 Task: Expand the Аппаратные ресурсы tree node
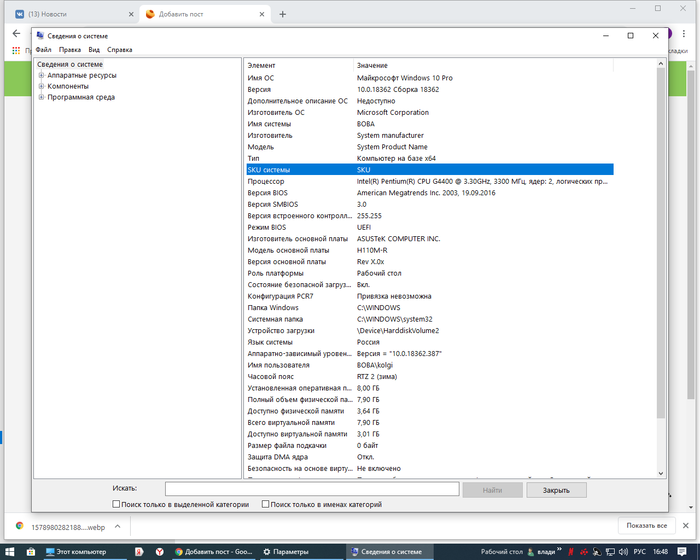(41, 75)
